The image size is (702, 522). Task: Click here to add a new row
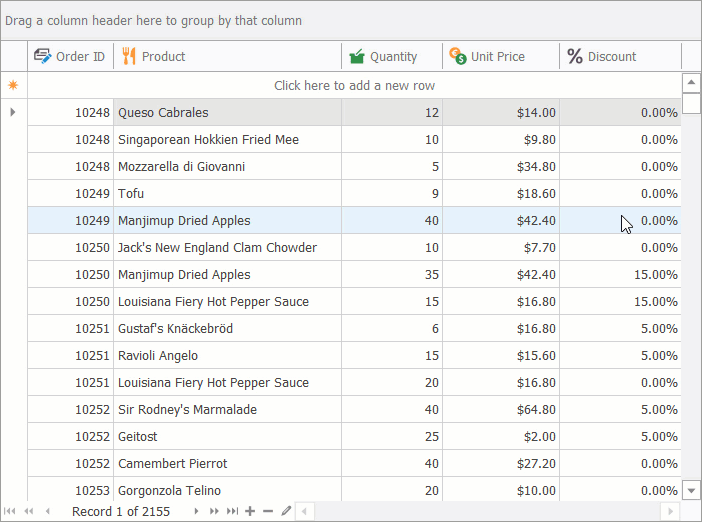tap(354, 86)
